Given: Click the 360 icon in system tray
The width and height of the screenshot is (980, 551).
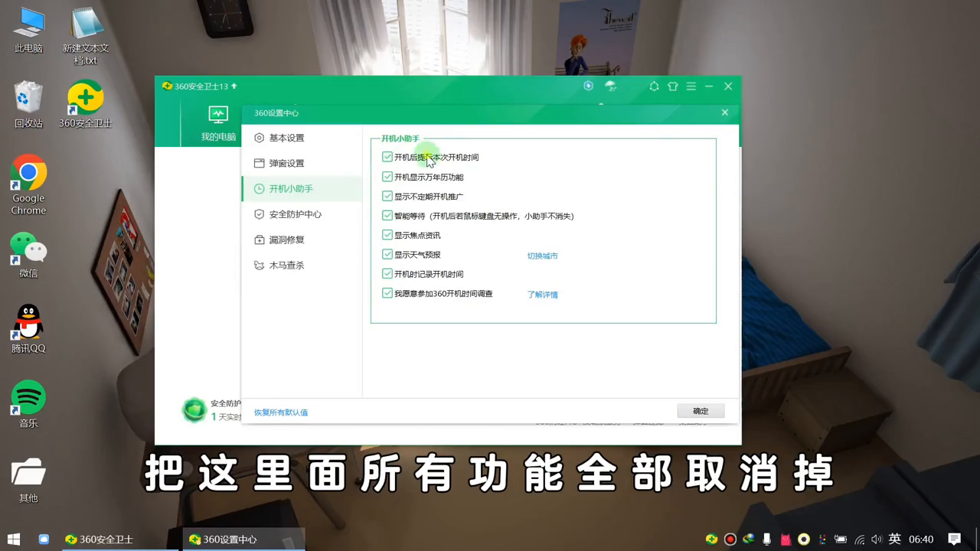Looking at the screenshot, I should [x=711, y=540].
